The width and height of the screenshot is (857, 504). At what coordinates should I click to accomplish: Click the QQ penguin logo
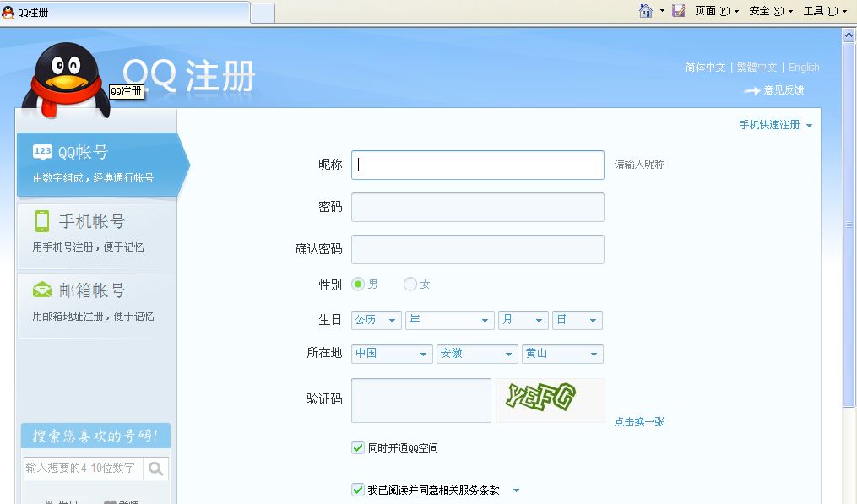click(x=64, y=80)
